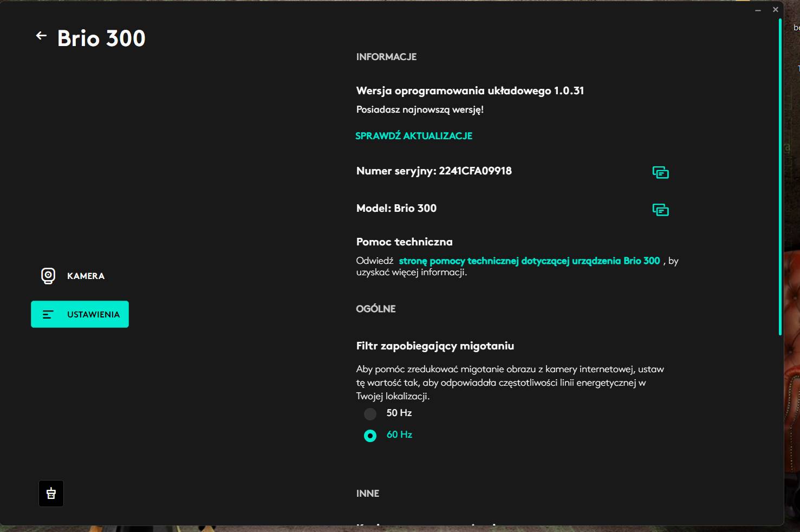Click the lines icon inside the USTAWIENIA button
The width and height of the screenshot is (800, 532).
tap(48, 314)
